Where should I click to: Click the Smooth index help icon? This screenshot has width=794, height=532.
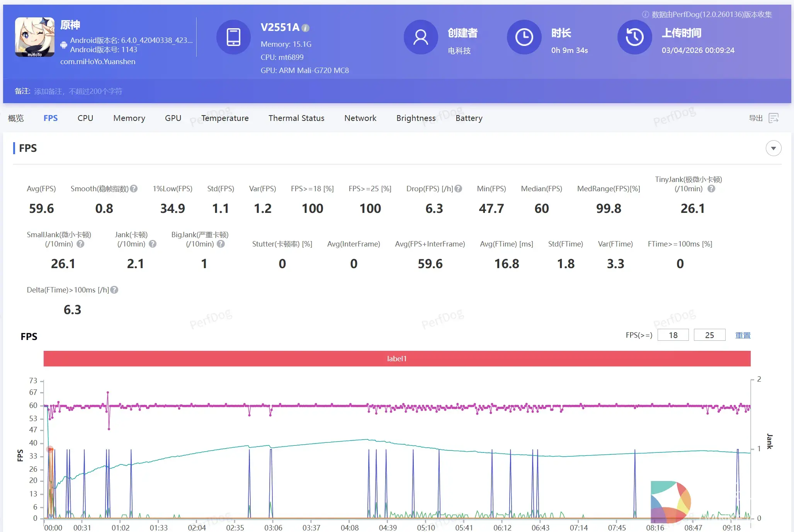(x=134, y=189)
